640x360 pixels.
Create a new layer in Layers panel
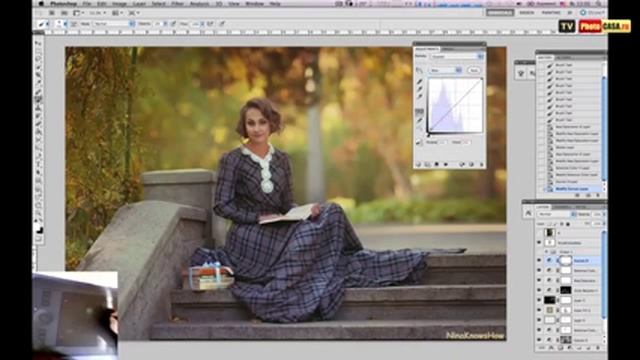(588, 348)
